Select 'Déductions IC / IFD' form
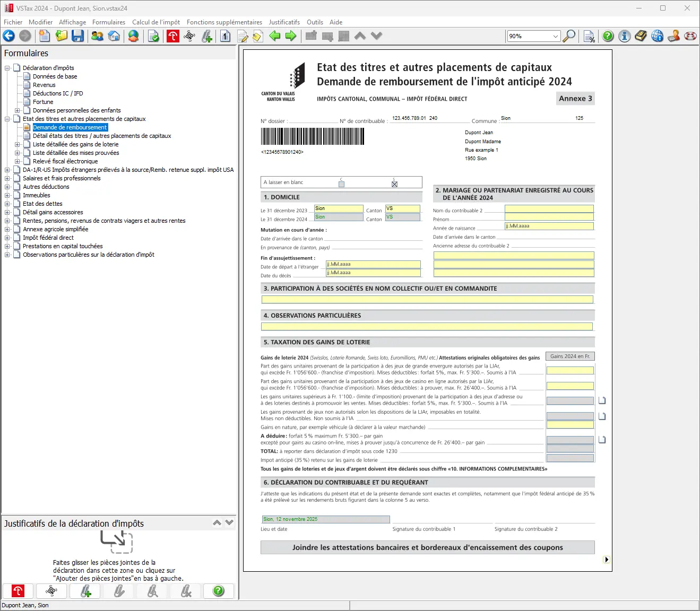This screenshot has width=700, height=611. [58, 93]
